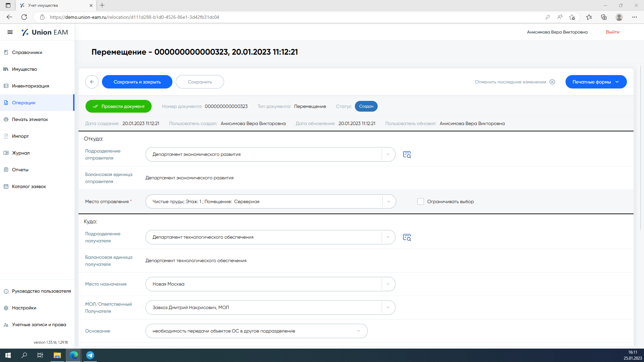The image size is (644, 362).
Task: Click browser profile avatar icon
Action: [x=619, y=17]
